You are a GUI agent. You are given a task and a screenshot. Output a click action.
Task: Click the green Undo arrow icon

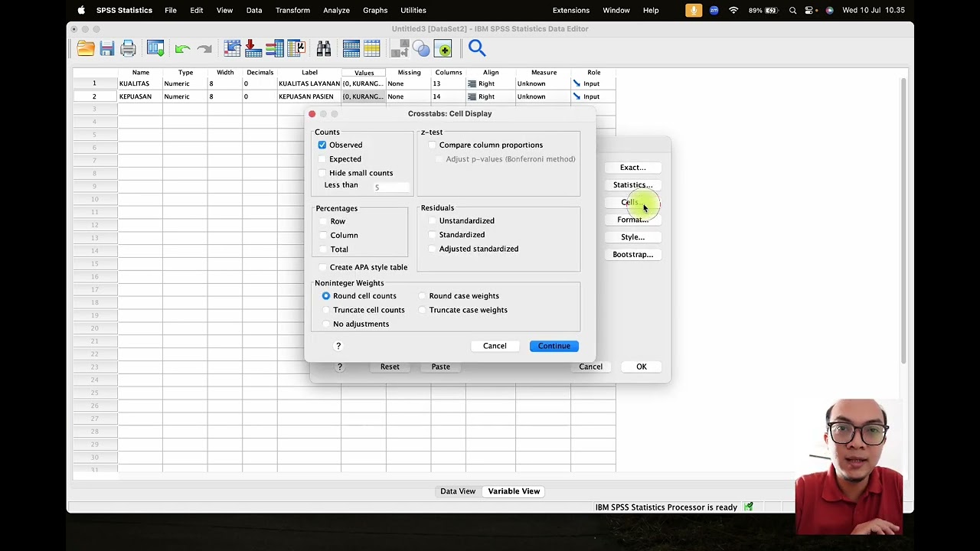(182, 49)
